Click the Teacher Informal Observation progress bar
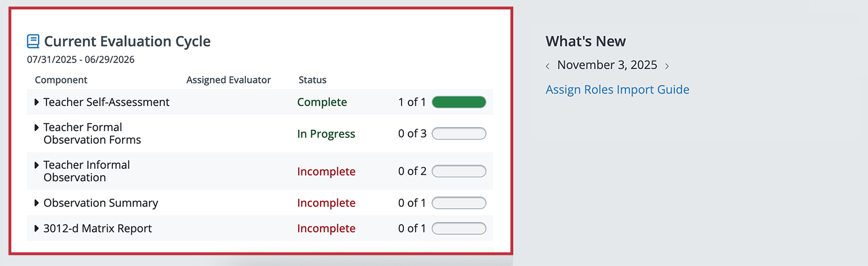Viewport: 868px width, 266px height. coord(459,172)
